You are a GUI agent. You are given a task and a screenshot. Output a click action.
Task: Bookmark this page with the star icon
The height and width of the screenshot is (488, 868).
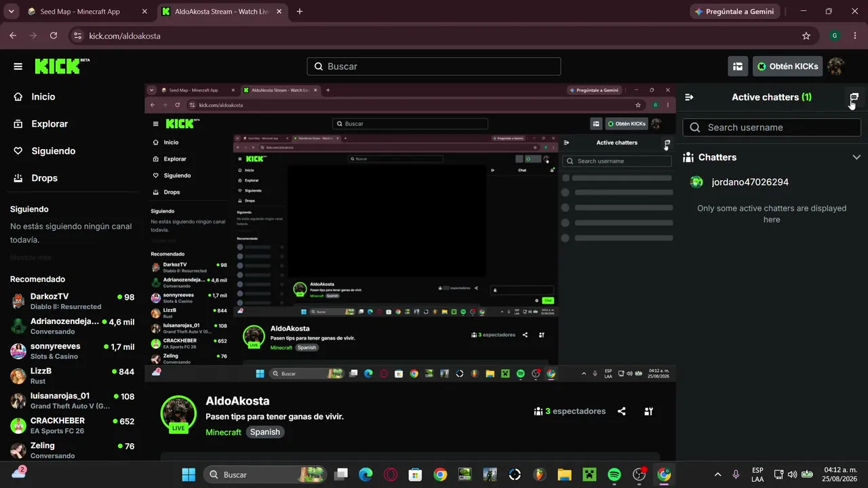pos(806,36)
